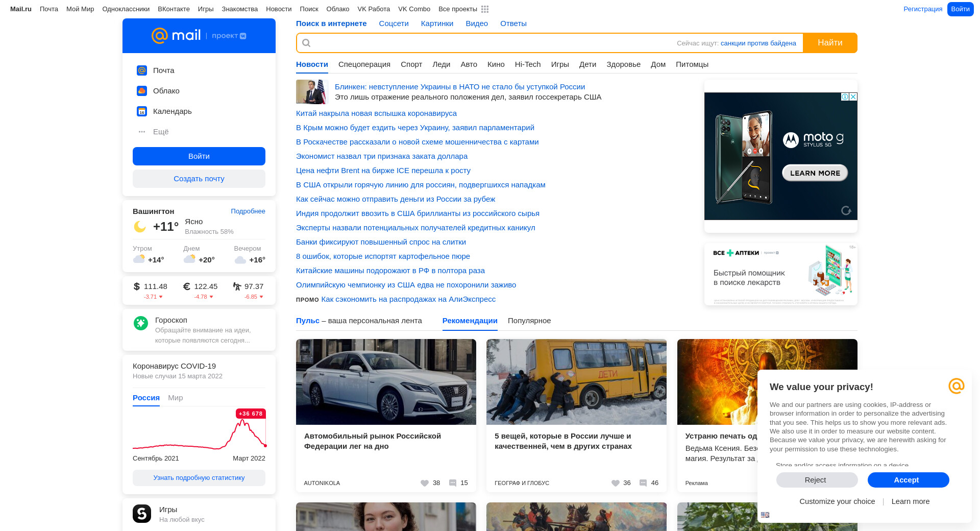The width and height of the screenshot is (980, 531).
Task: Open Подробнее weather details link
Action: tap(248, 211)
